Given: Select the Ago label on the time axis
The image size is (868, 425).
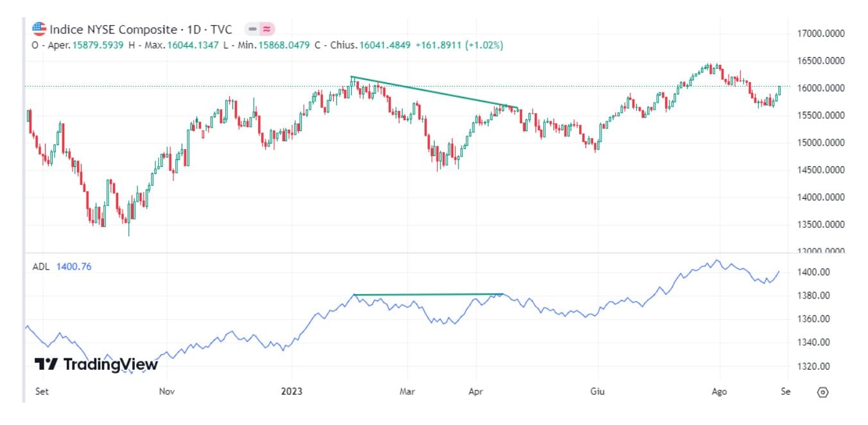Looking at the screenshot, I should click(720, 390).
